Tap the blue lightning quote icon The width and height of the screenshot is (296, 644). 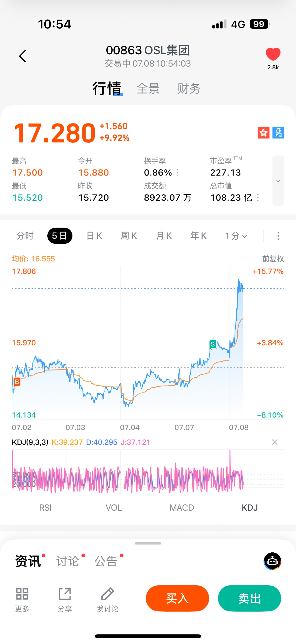[x=278, y=133]
